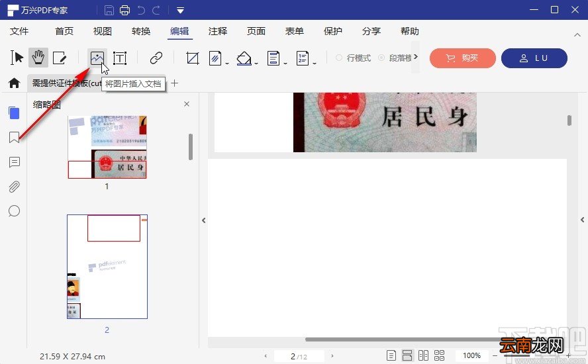Open the Bookmarks sidebar panel
The height and width of the screenshot is (364, 588).
(15, 137)
